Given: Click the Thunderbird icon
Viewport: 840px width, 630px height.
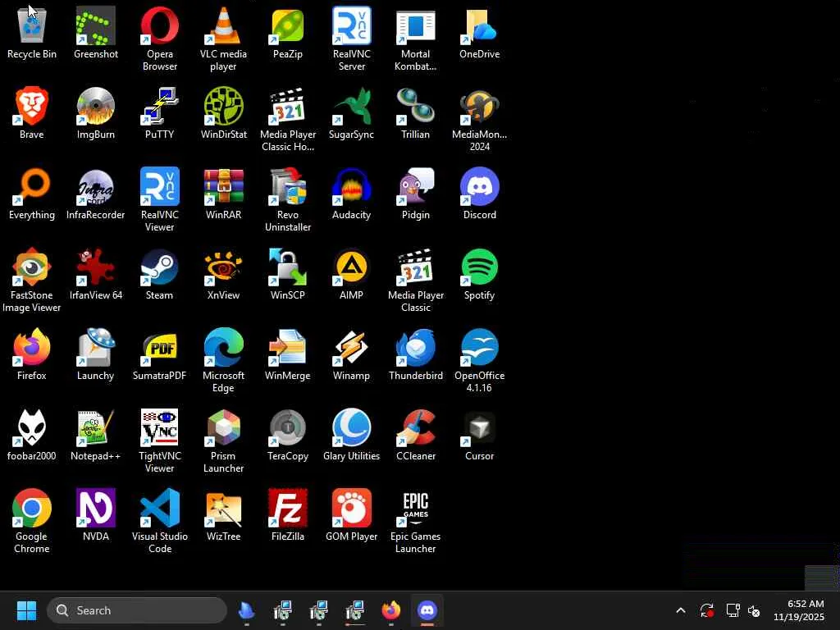Looking at the screenshot, I should [416, 347].
